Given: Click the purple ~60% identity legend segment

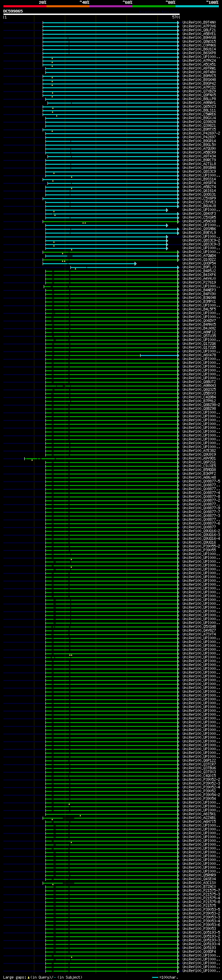Looking at the screenshot, I should point(111,6).
